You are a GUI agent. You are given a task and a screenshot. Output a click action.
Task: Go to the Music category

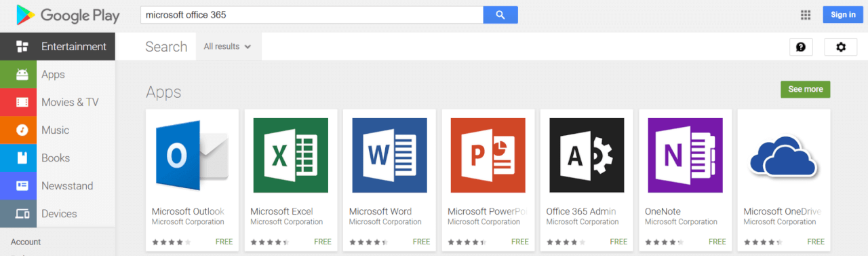pyautogui.click(x=56, y=130)
